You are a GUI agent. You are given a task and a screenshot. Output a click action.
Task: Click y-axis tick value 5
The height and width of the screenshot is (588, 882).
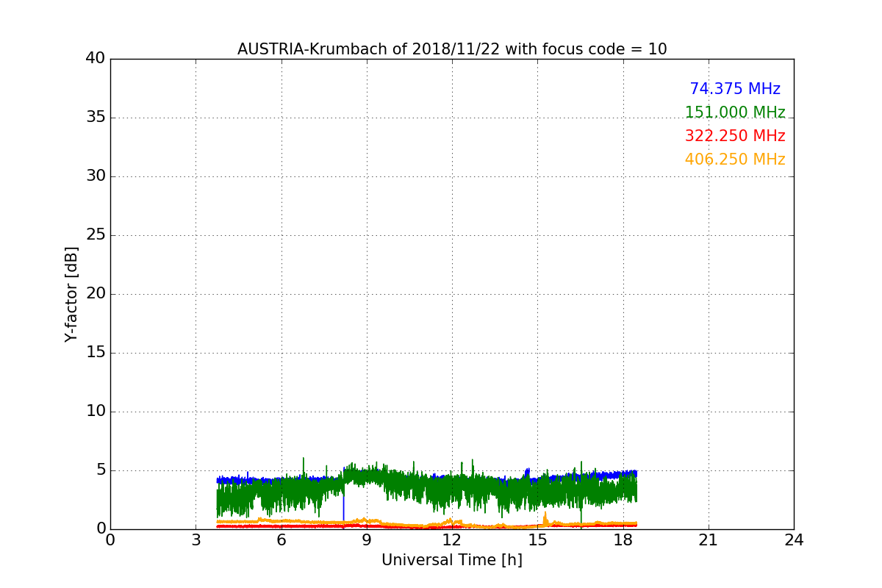[x=100, y=470]
